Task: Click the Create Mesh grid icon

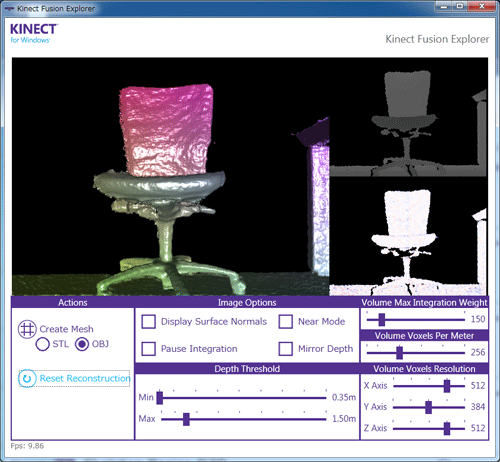Action: pyautogui.click(x=27, y=329)
